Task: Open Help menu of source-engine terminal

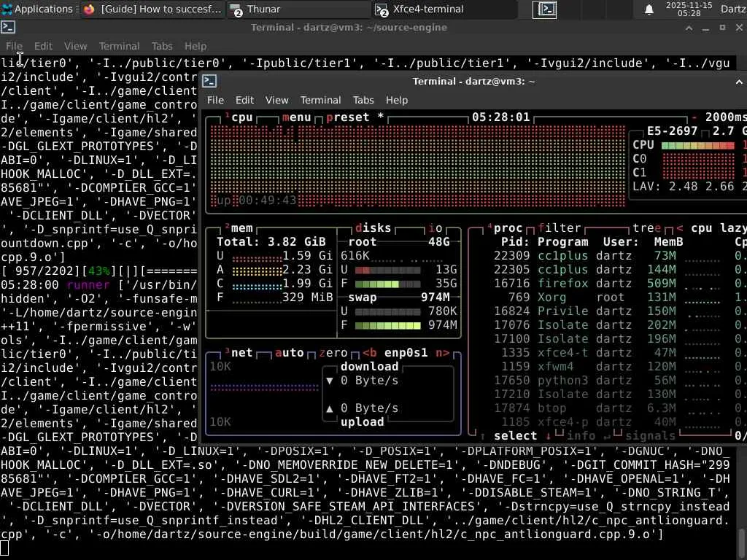Action: click(x=196, y=46)
